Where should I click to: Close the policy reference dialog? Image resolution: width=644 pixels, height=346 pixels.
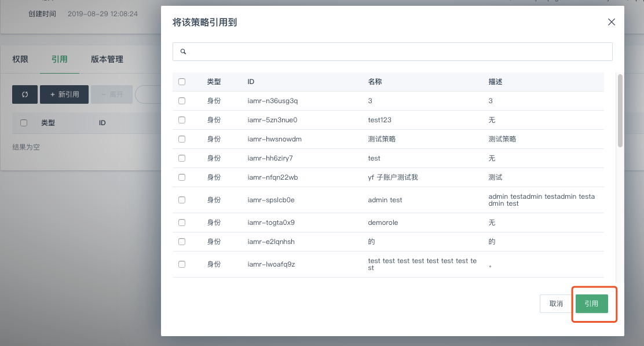point(611,22)
